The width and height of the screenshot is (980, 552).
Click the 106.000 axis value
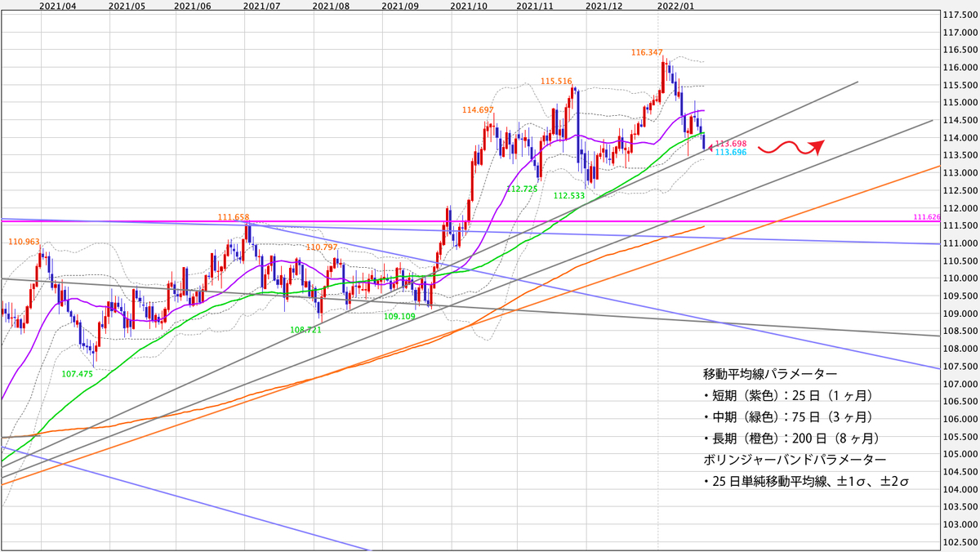959,419
